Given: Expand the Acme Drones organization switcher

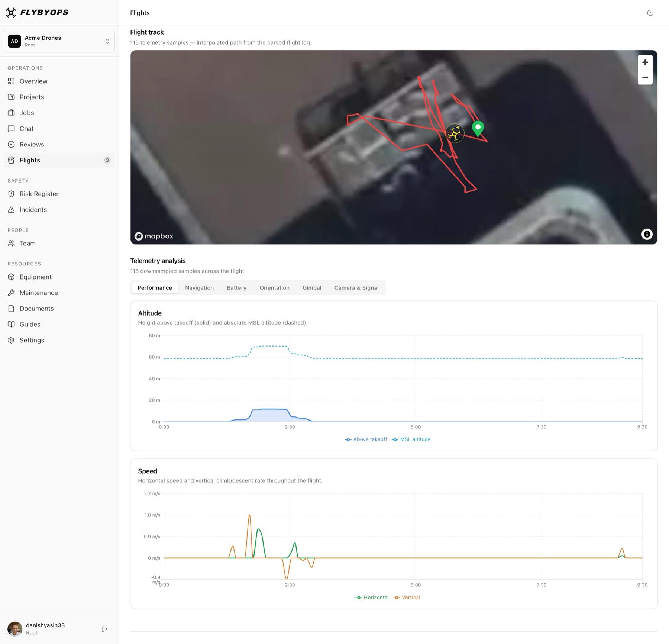Looking at the screenshot, I should pos(59,41).
